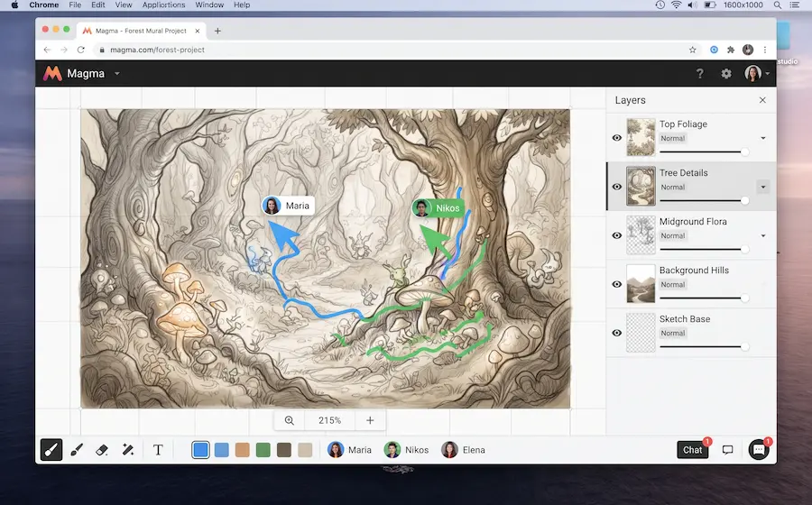
Task: Click the user profile avatar in header
Action: 752,73
